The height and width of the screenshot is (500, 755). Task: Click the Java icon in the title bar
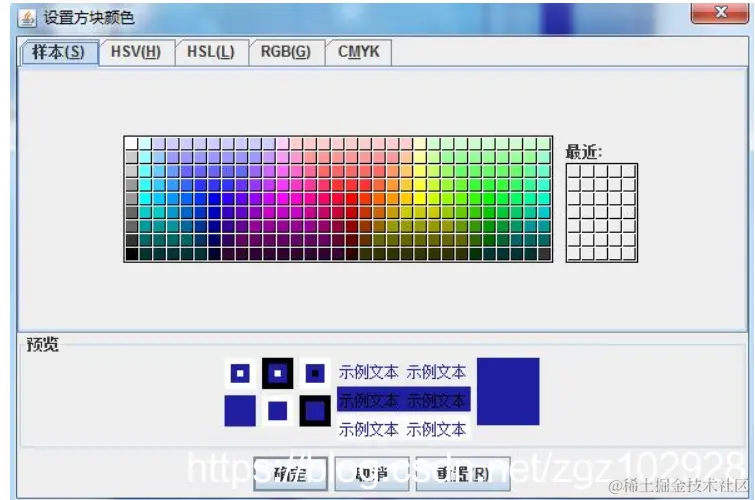point(27,18)
